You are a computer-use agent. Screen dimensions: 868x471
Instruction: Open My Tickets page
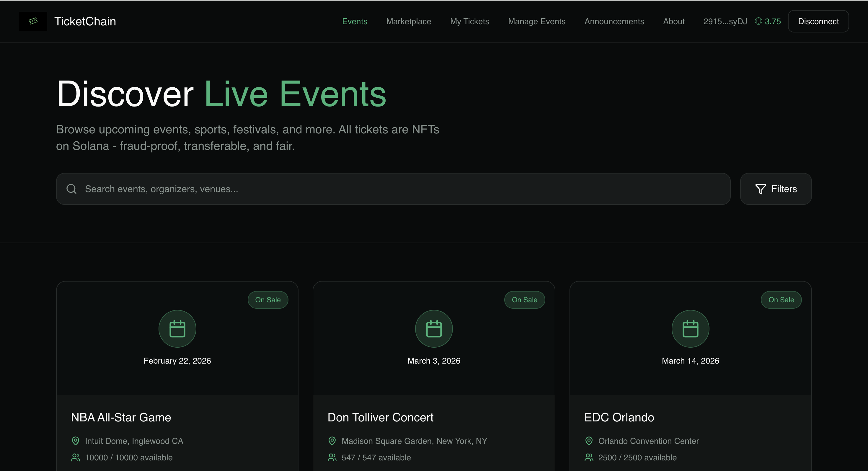click(x=469, y=21)
